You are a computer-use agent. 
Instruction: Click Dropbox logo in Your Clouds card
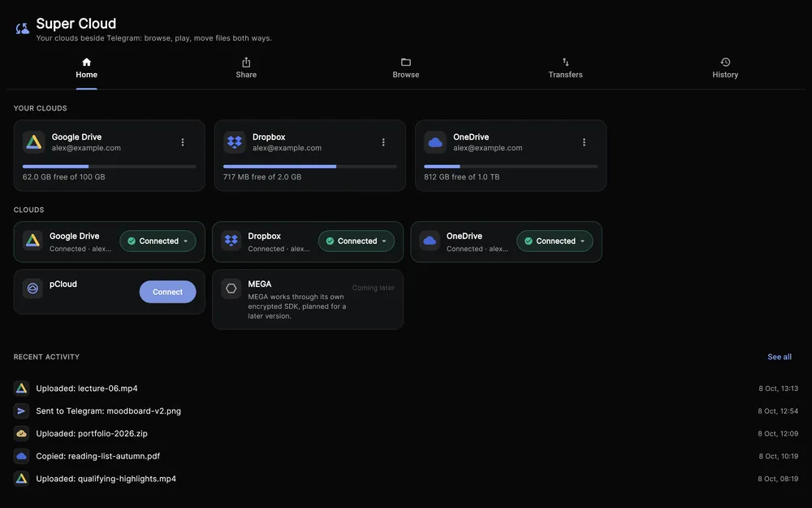[235, 142]
